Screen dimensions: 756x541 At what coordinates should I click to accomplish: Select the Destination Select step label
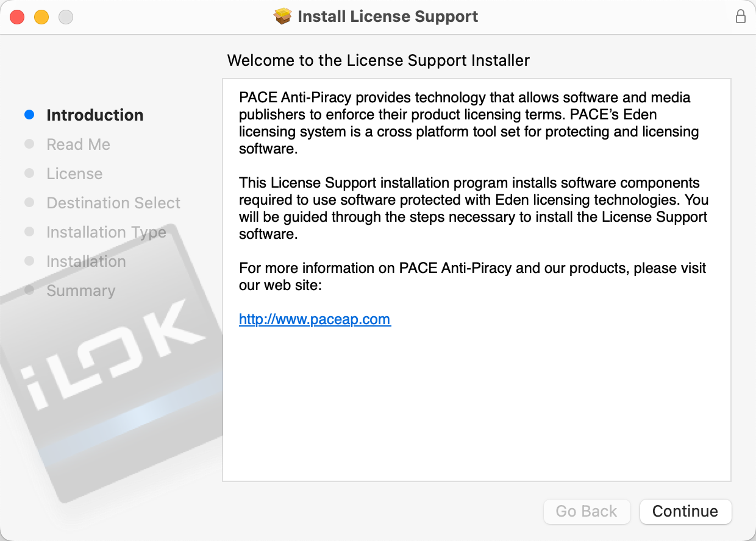click(113, 203)
